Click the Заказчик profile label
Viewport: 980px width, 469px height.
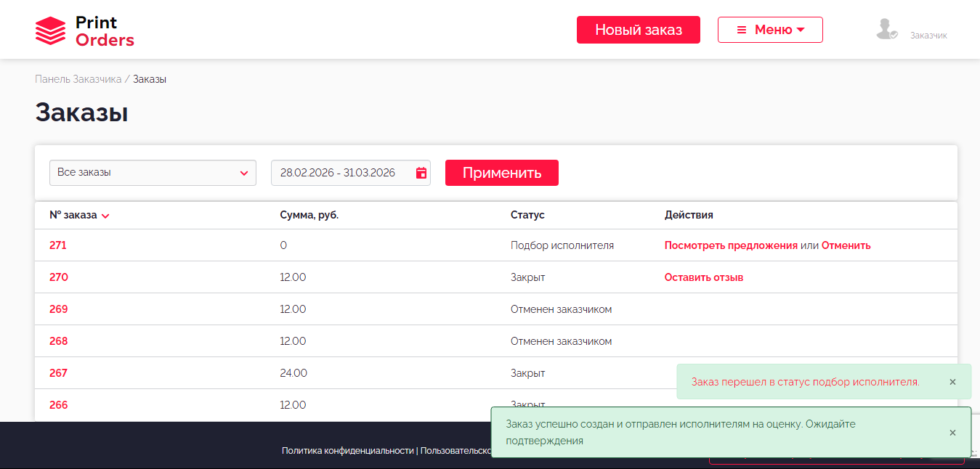tap(928, 35)
